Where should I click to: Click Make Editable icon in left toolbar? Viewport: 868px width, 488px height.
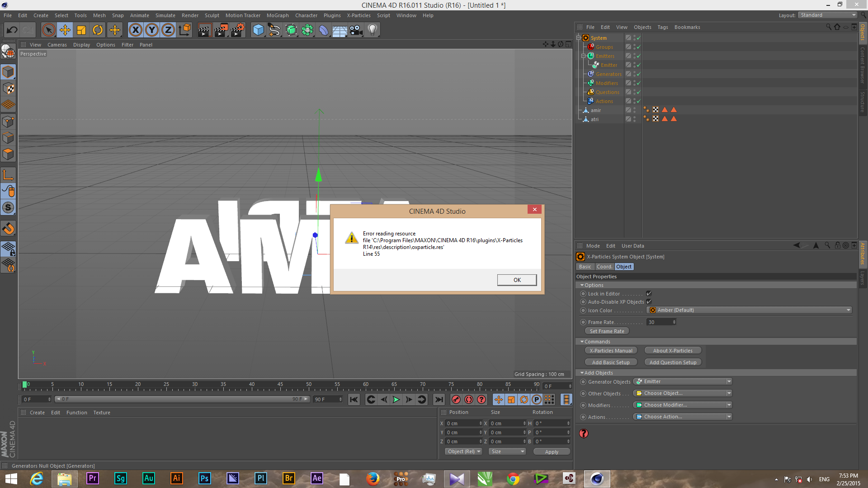coord(8,52)
